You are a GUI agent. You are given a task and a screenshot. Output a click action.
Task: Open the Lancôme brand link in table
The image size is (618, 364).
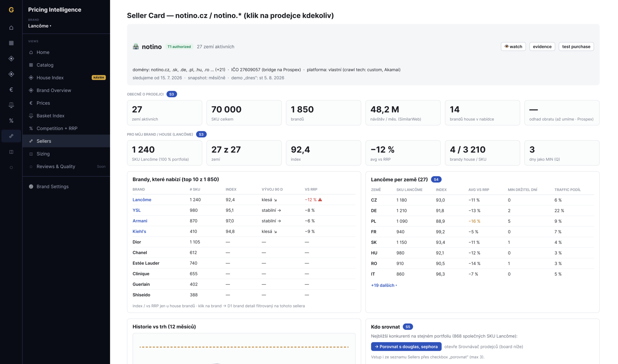tap(142, 200)
